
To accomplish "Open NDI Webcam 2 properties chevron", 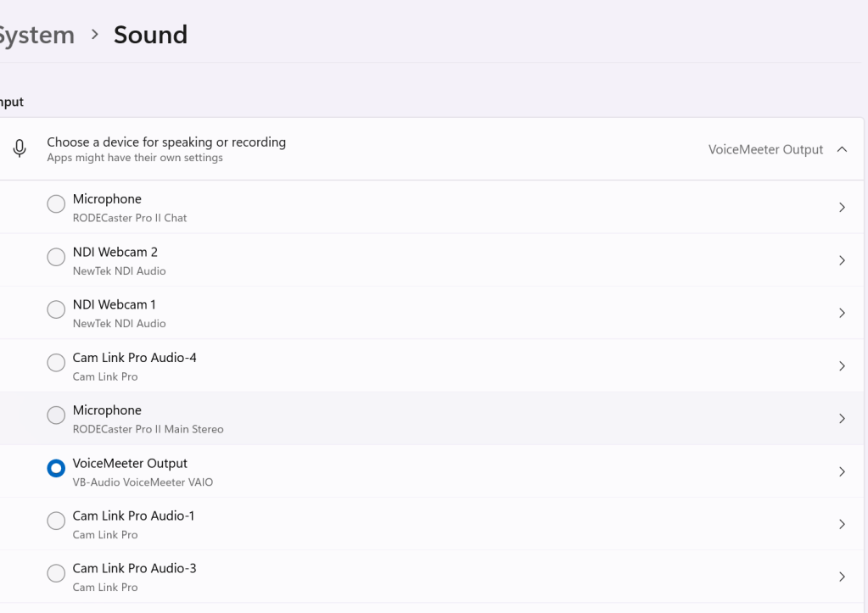I will pos(842,260).
